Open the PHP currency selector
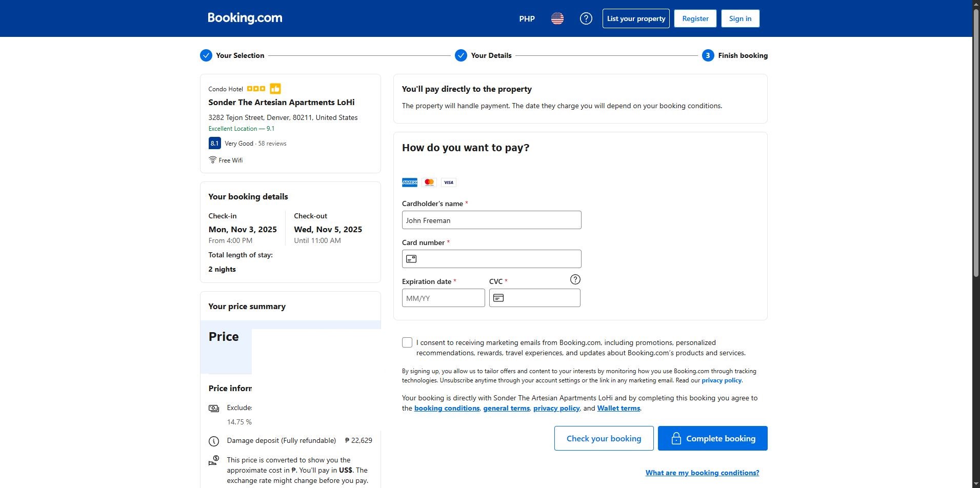This screenshot has width=980, height=488. 527,18
